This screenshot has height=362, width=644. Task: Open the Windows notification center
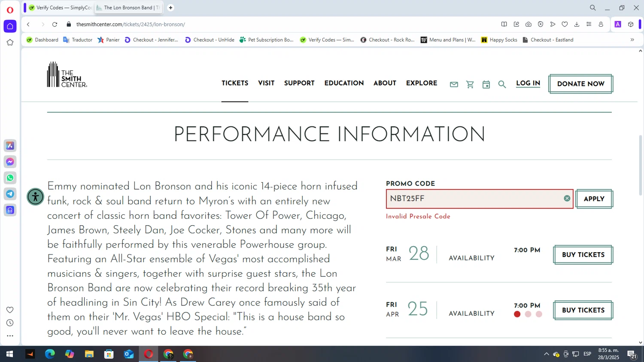632,354
